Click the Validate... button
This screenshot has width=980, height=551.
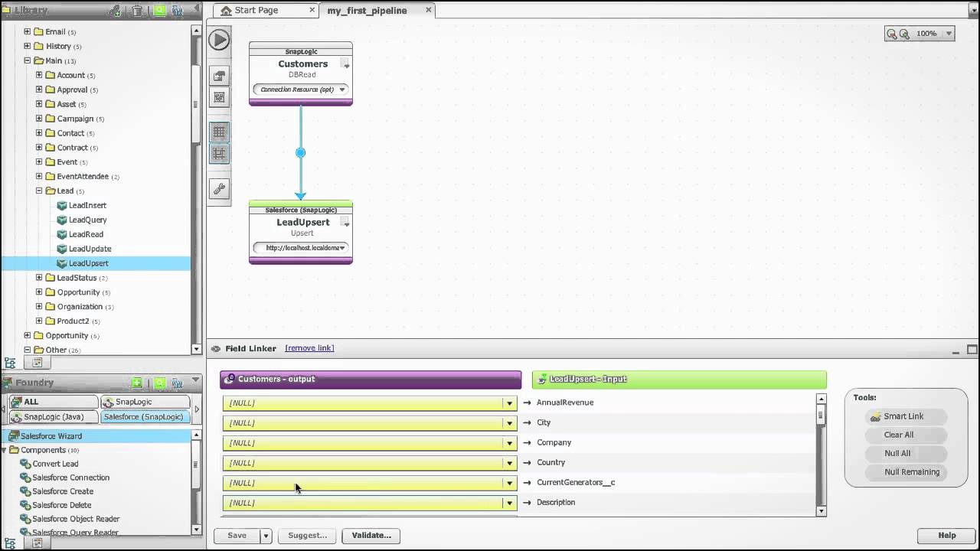pyautogui.click(x=371, y=536)
